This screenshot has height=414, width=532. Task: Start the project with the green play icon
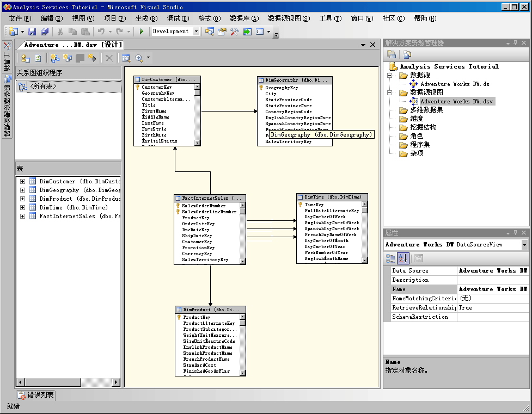[x=142, y=32]
